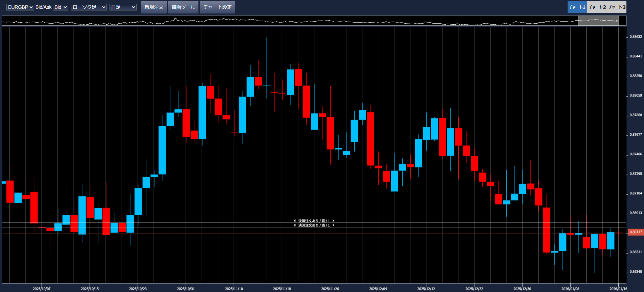Viewport: 644px width, 292px height.
Task: Switch to the チャート3 tab
Action: [617, 7]
